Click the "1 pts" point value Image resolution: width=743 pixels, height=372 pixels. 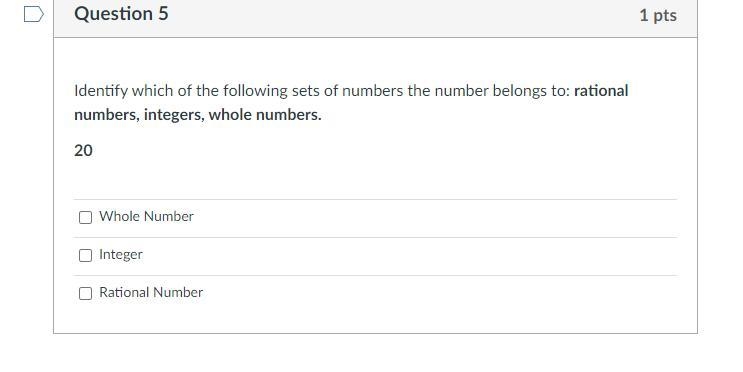[658, 15]
